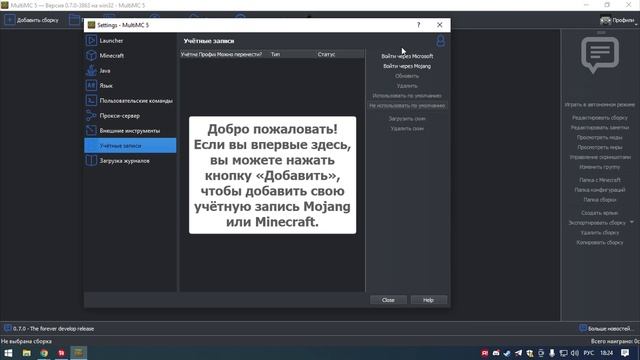
Task: Open Внешние инструменты page
Action: (x=130, y=131)
